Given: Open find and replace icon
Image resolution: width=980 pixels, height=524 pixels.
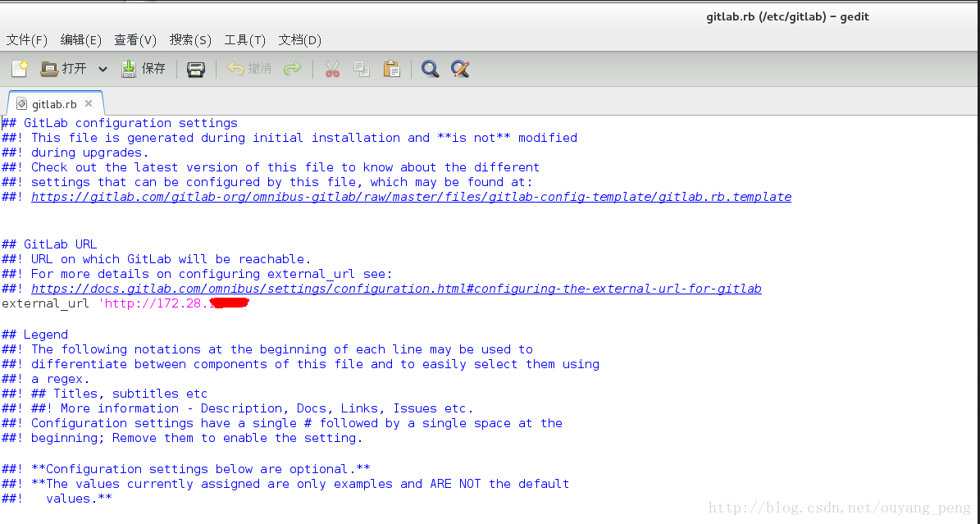Looking at the screenshot, I should click(460, 69).
